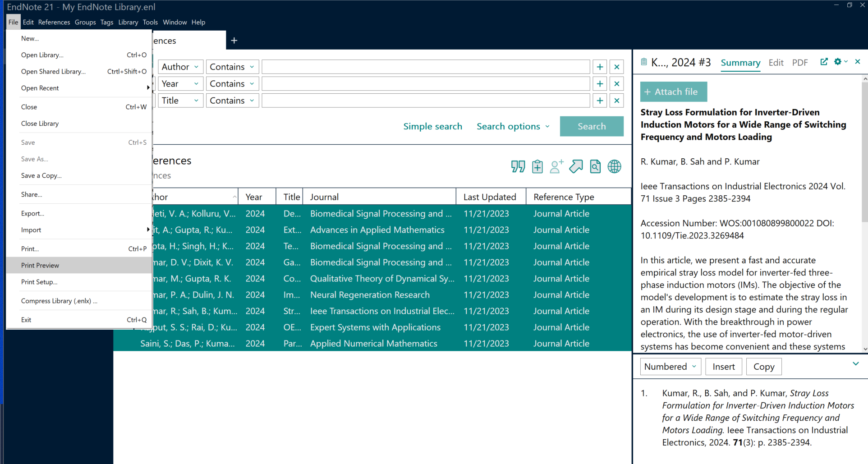This screenshot has height=464, width=868.
Task: Click the new reference clipboard icon
Action: (x=537, y=166)
